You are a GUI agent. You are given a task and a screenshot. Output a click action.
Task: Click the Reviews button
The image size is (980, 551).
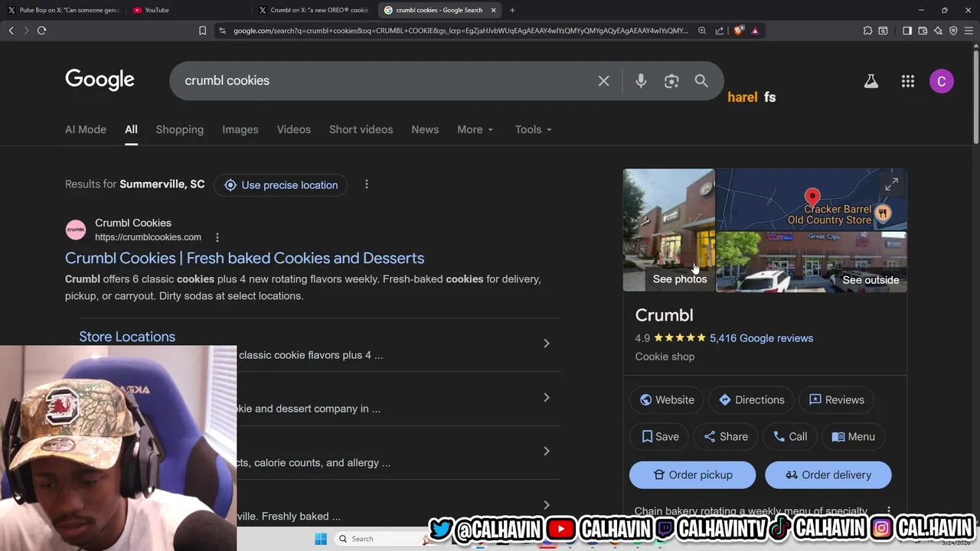836,399
